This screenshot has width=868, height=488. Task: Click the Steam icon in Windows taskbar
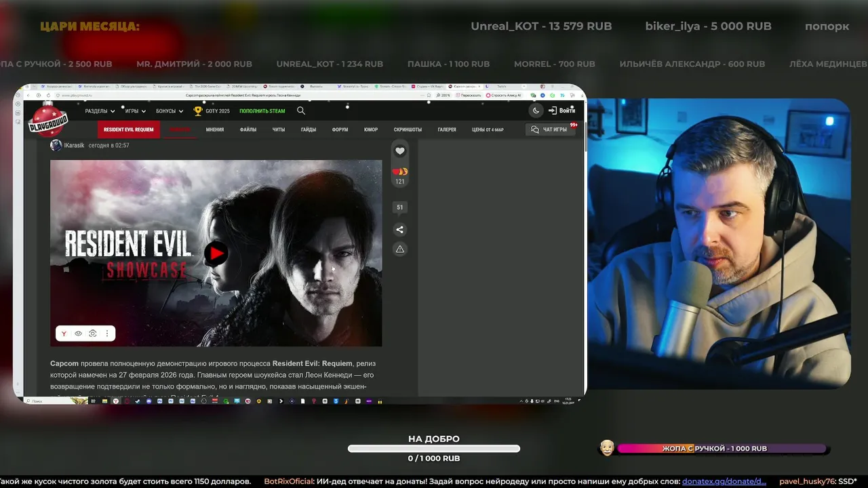(138, 401)
